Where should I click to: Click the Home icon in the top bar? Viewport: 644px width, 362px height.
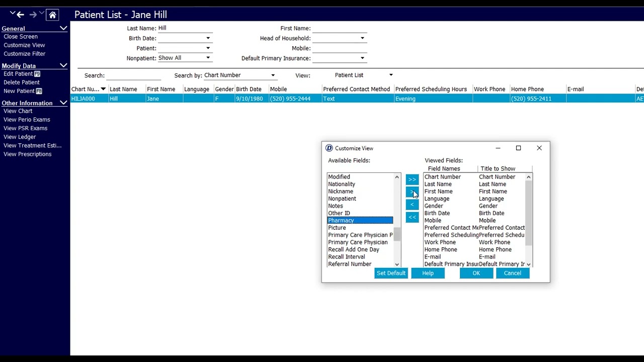pos(52,15)
